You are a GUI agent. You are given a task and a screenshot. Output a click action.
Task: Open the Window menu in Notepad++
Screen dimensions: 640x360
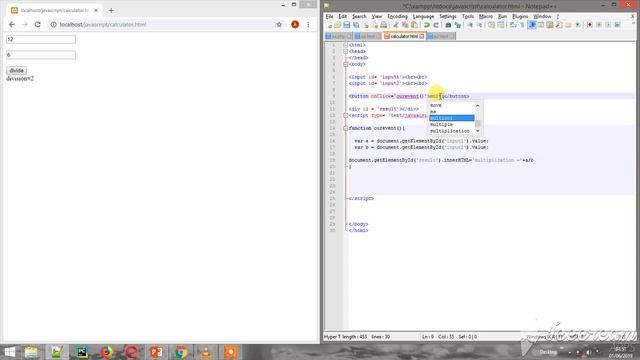542,16
